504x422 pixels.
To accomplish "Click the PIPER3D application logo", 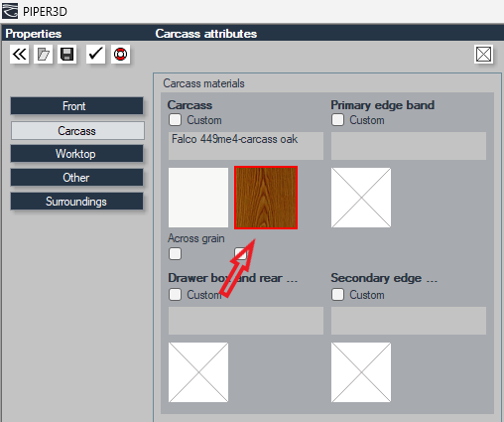I will (10, 11).
